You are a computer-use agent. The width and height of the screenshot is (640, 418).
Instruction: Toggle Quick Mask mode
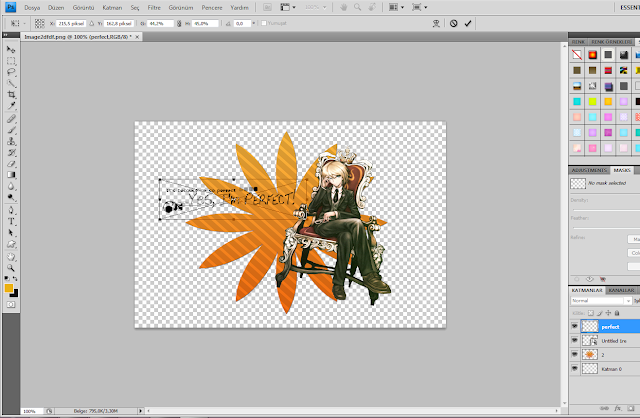(11, 305)
